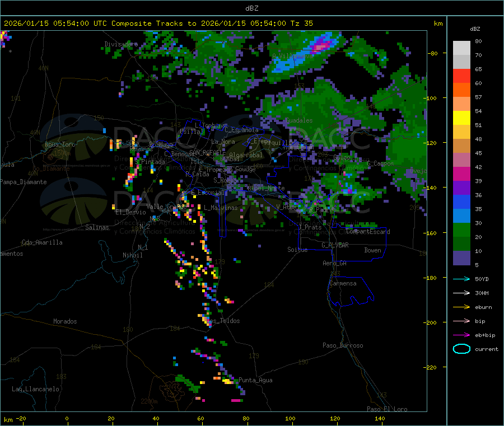Viewport: 504px width, 426px height.
Task: Click the Paso_Barroso map label
Action: 343,345
